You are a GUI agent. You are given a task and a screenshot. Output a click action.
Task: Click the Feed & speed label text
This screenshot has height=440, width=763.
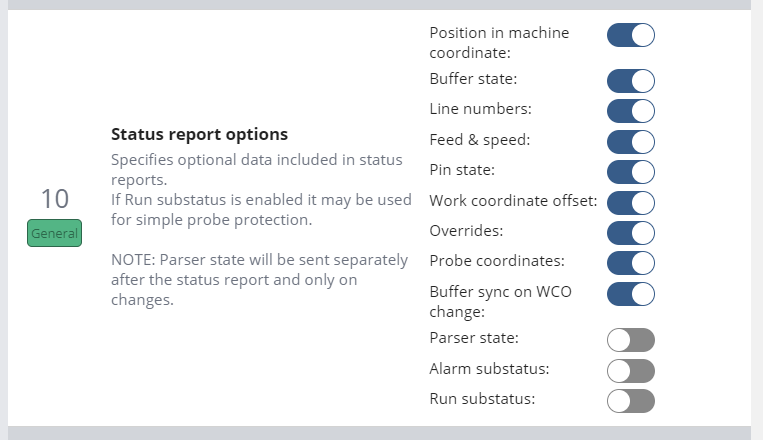(480, 140)
